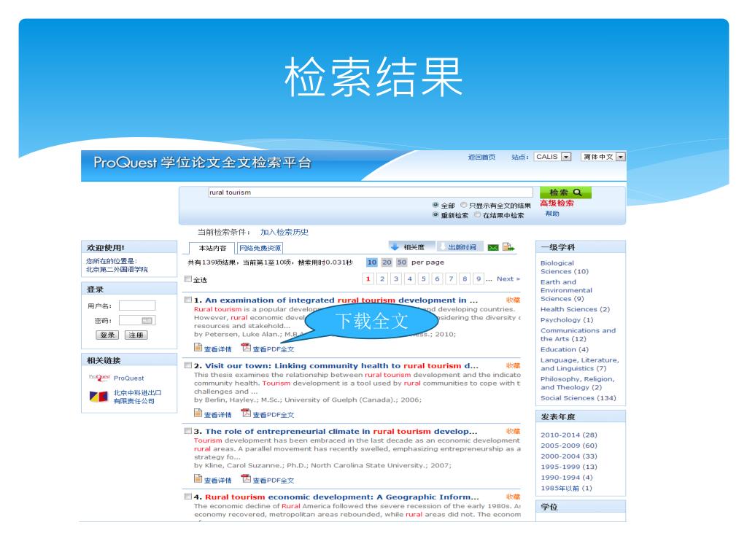747x560 pixels.
Task: Click the Next page link
Action: pos(508,279)
